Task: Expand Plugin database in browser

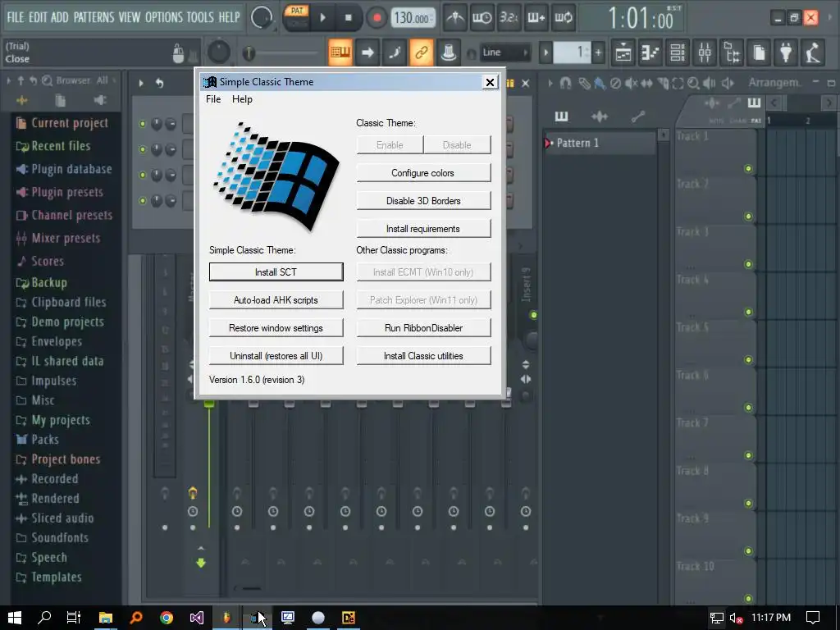Action: 64,169
